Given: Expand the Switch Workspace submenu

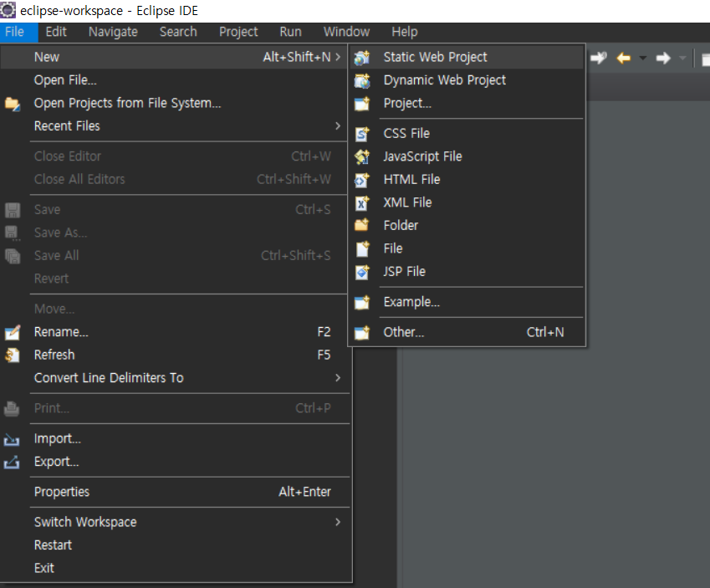Looking at the screenshot, I should [x=338, y=522].
